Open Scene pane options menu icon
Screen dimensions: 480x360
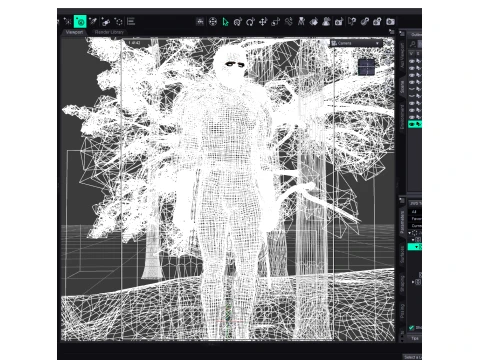click(x=402, y=33)
